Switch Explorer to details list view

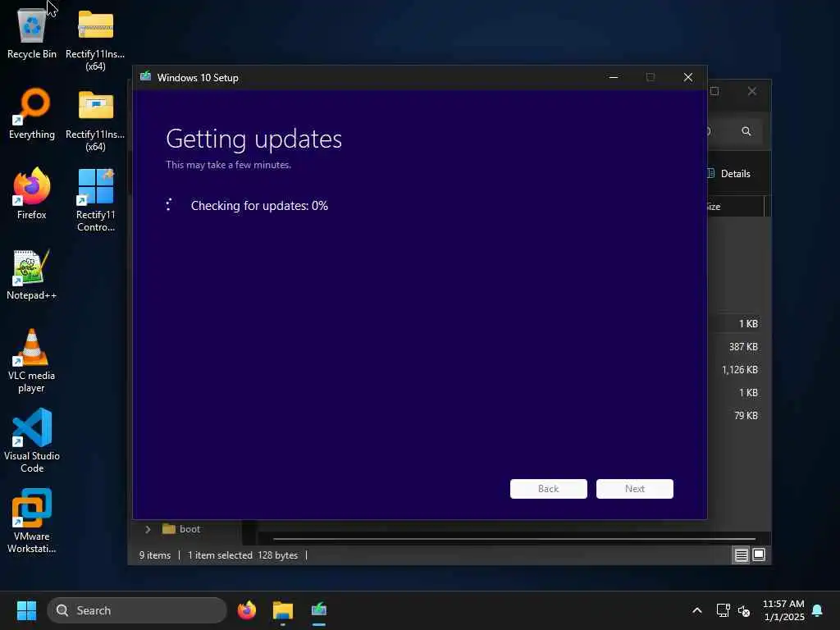pyautogui.click(x=741, y=555)
